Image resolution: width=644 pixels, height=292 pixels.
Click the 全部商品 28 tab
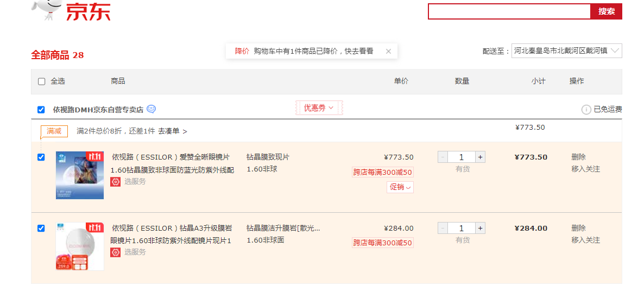58,55
